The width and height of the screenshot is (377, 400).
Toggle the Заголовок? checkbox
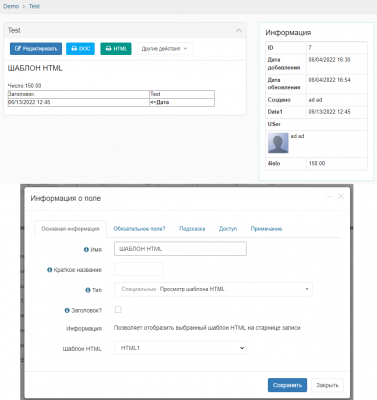coord(118,310)
